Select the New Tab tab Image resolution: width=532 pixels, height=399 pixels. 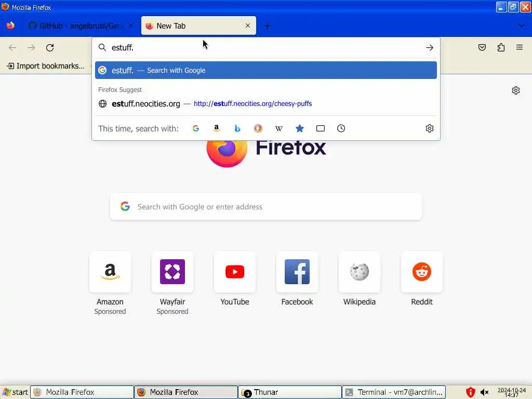[x=198, y=25]
